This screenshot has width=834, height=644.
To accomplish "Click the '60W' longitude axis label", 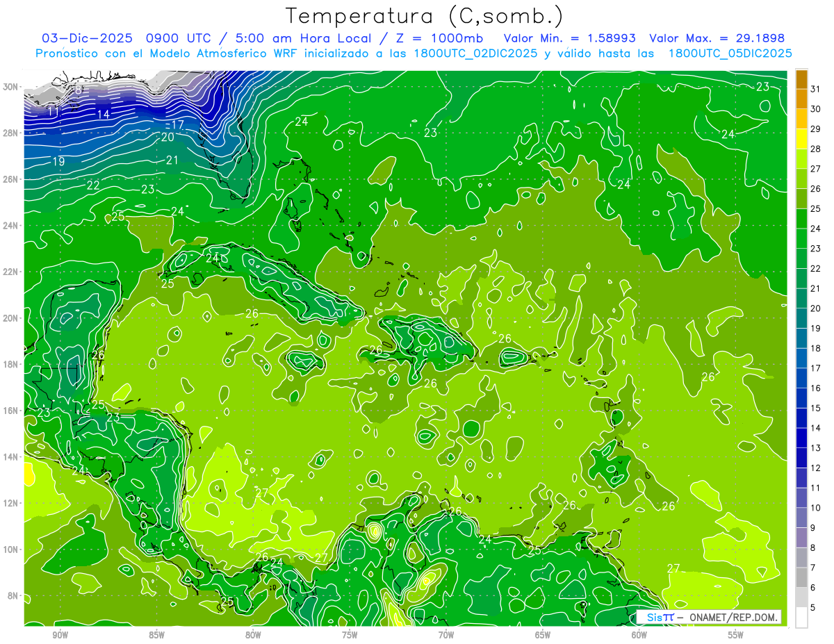I will (x=639, y=635).
